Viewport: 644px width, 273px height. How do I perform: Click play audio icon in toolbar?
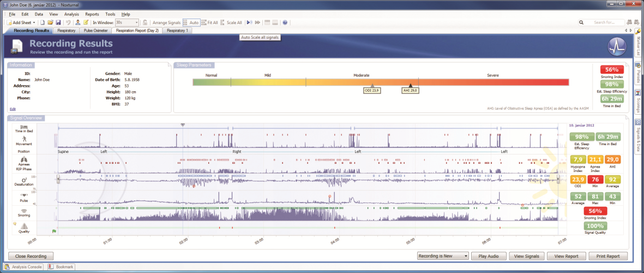(x=249, y=22)
